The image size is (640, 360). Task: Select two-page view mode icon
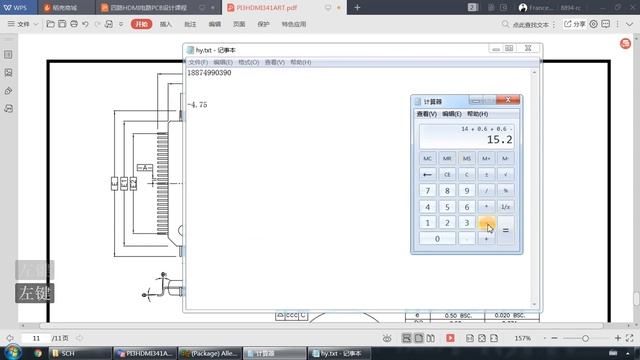pyautogui.click(x=431, y=338)
